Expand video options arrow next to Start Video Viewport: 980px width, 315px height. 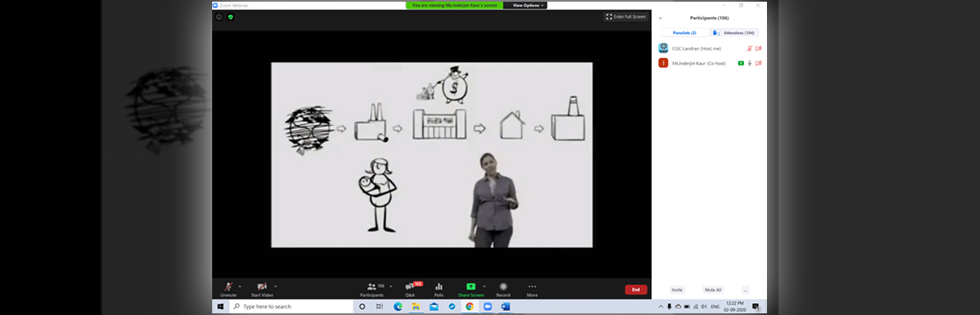tap(275, 286)
